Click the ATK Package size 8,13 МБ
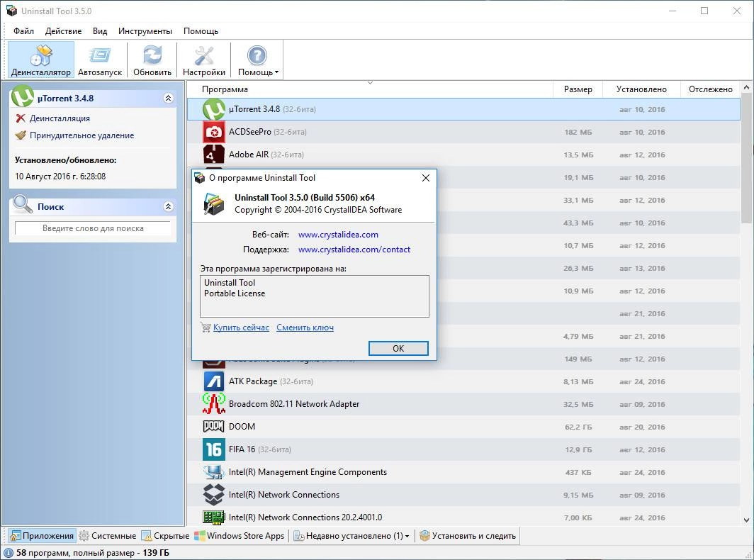754x560 pixels. pos(578,381)
